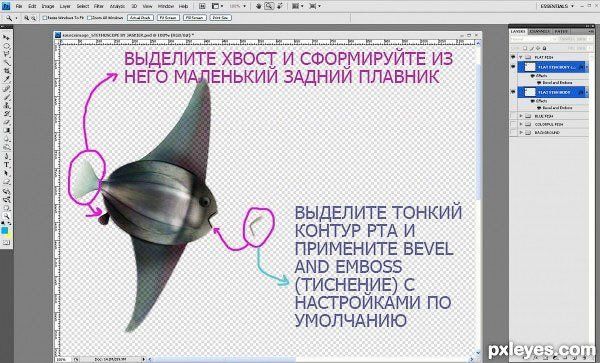Screen dimensions: 600x363
Task: Pick the Hand tool in application bar
Action: [x=259, y=6]
